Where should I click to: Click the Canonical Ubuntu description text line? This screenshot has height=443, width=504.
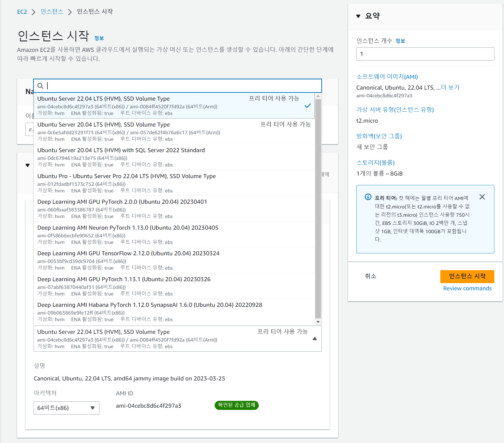pyautogui.click(x=129, y=378)
